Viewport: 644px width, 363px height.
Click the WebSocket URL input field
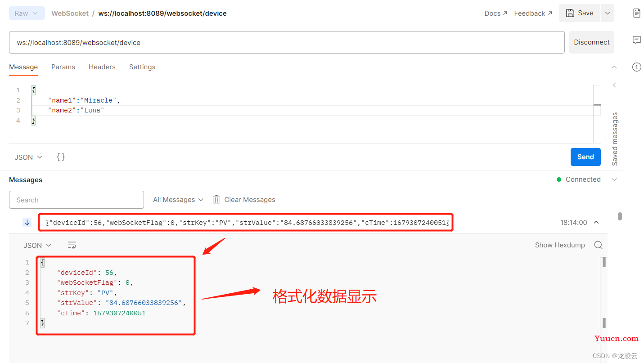[x=287, y=42]
